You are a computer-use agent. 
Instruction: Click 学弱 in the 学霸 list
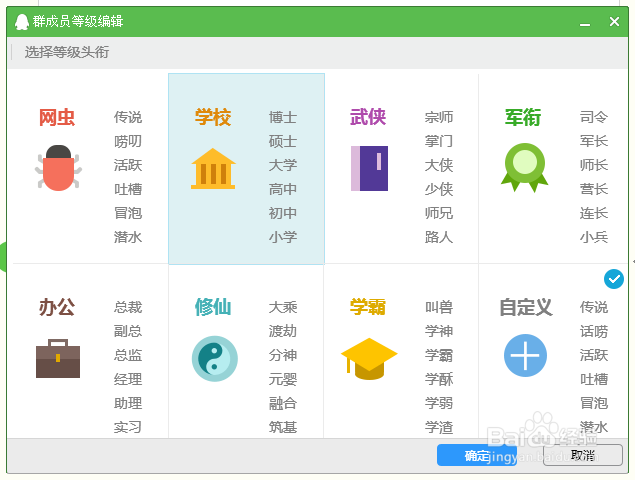(439, 403)
